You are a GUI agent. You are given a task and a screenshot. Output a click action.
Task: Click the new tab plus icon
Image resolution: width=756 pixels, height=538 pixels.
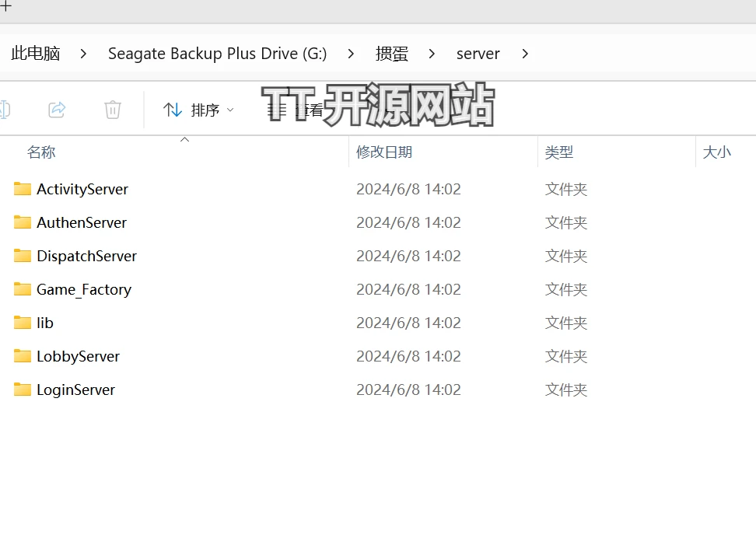[5, 5]
